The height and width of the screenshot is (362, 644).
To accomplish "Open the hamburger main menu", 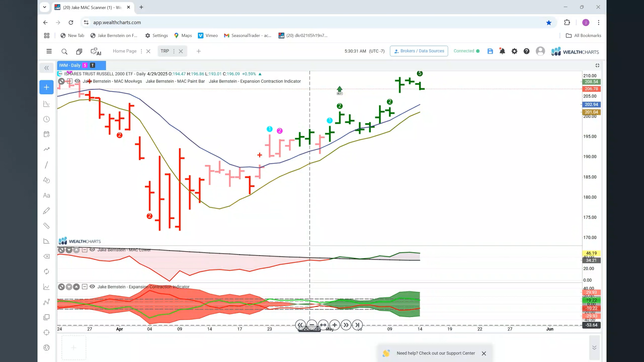I will point(49,51).
